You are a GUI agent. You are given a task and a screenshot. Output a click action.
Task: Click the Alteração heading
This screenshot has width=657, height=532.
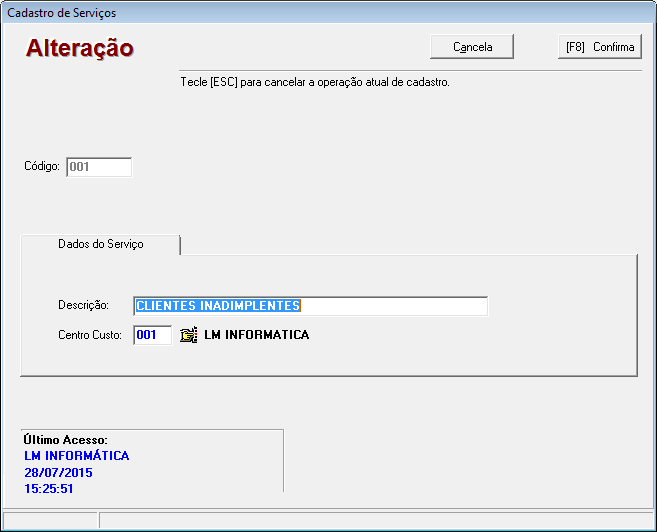coord(80,48)
